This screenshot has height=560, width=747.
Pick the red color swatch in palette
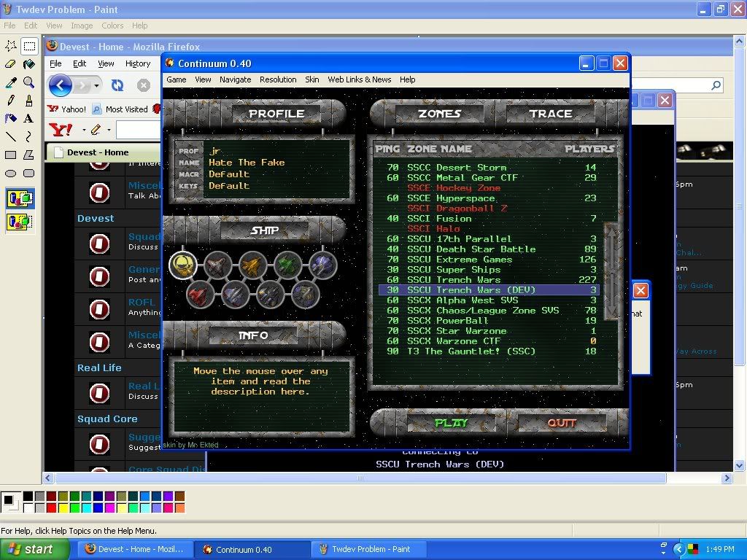click(x=52, y=508)
